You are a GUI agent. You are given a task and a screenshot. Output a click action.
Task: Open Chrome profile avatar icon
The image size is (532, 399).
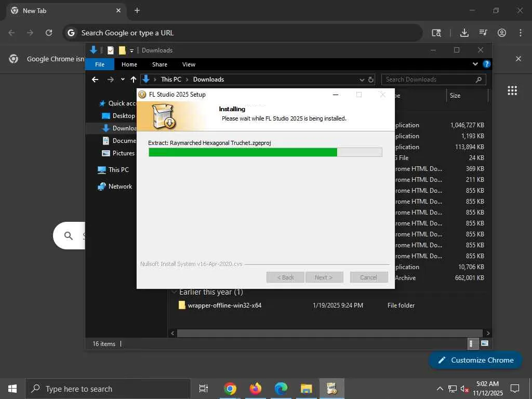point(502,33)
